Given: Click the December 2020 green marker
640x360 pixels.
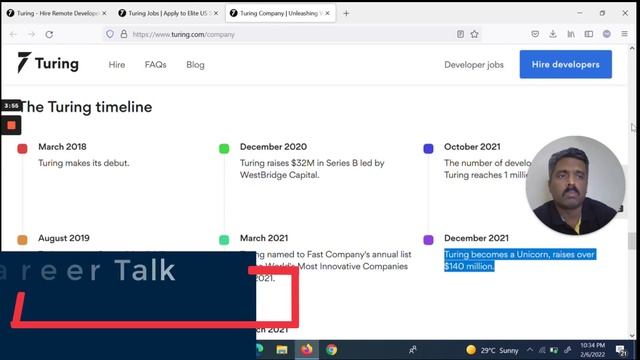Looking at the screenshot, I should (x=224, y=149).
